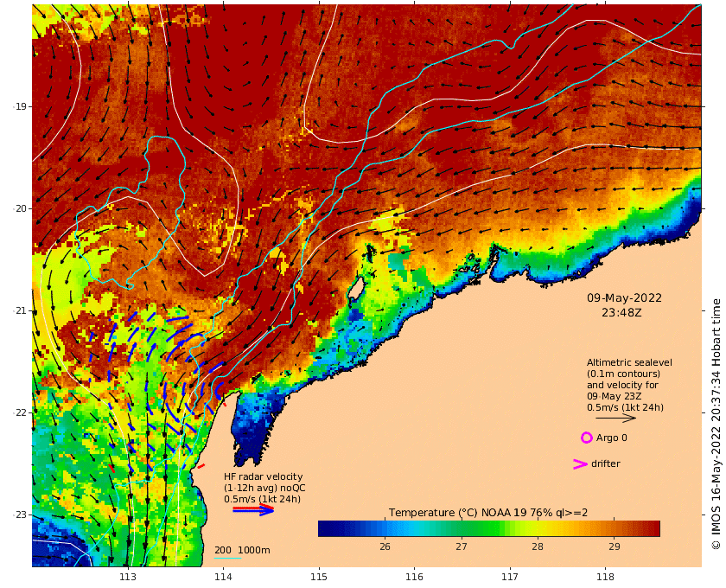Click the '(0.1m contours)' legend text
The height and width of the screenshot is (588, 726).
(623, 374)
